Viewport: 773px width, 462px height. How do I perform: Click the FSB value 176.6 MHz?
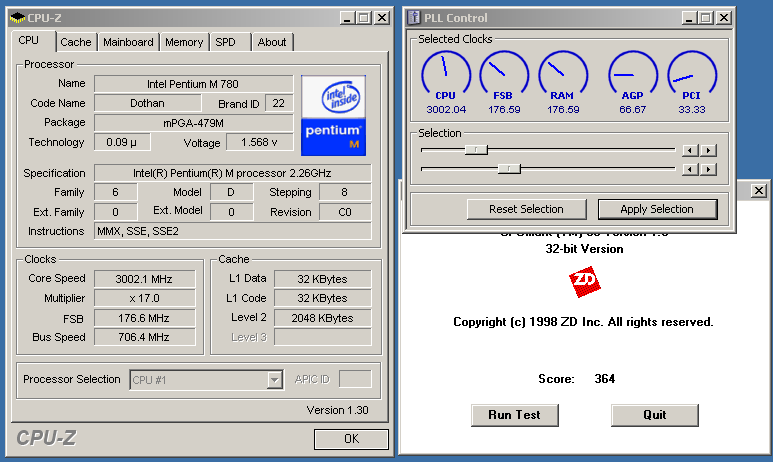pos(144,318)
